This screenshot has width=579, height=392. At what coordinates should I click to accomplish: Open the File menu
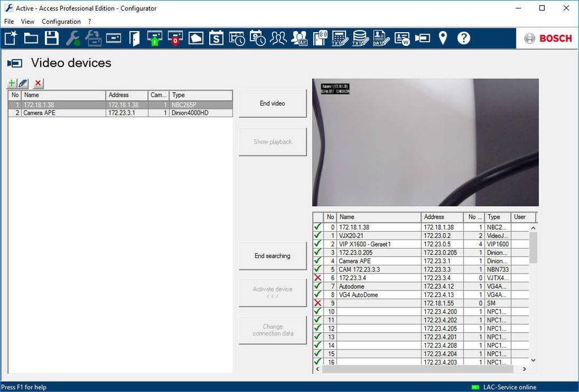point(9,21)
